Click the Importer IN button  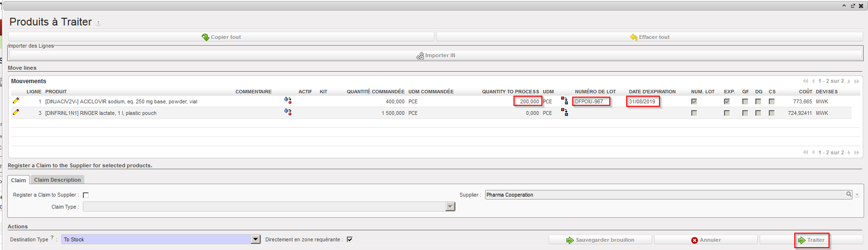coord(435,55)
